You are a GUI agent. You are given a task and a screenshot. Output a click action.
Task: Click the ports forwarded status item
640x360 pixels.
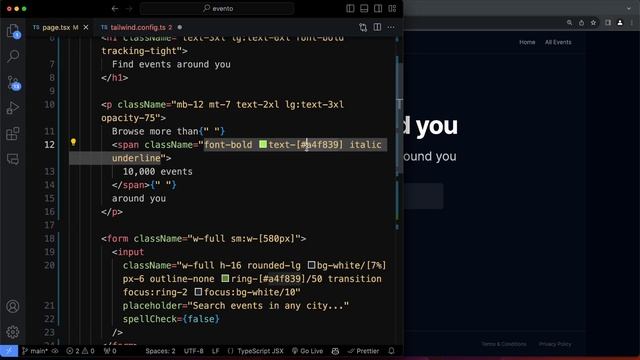(110, 351)
